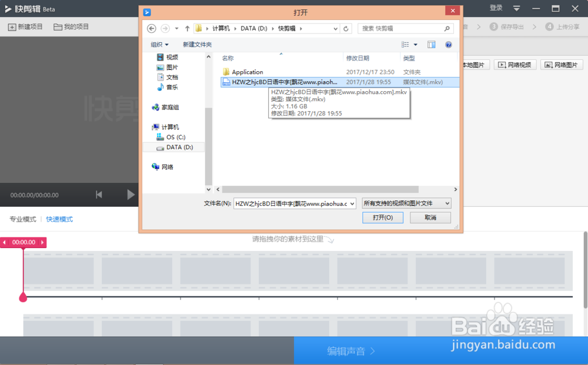This screenshot has width=588, height=365.
Task: Sort by 类型 column header
Action: 409,58
